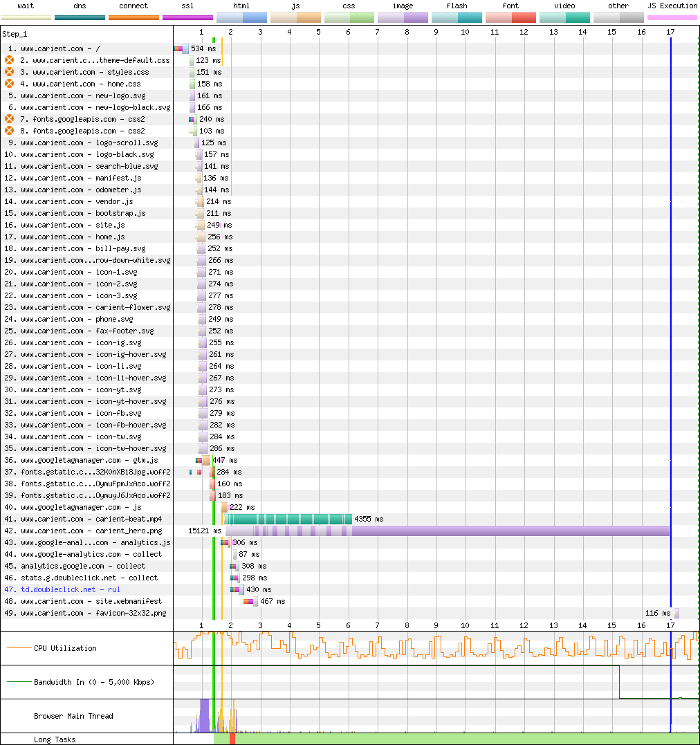Click the 'Browser Main Thread' label
The width and height of the screenshot is (700, 745).
click(x=73, y=716)
